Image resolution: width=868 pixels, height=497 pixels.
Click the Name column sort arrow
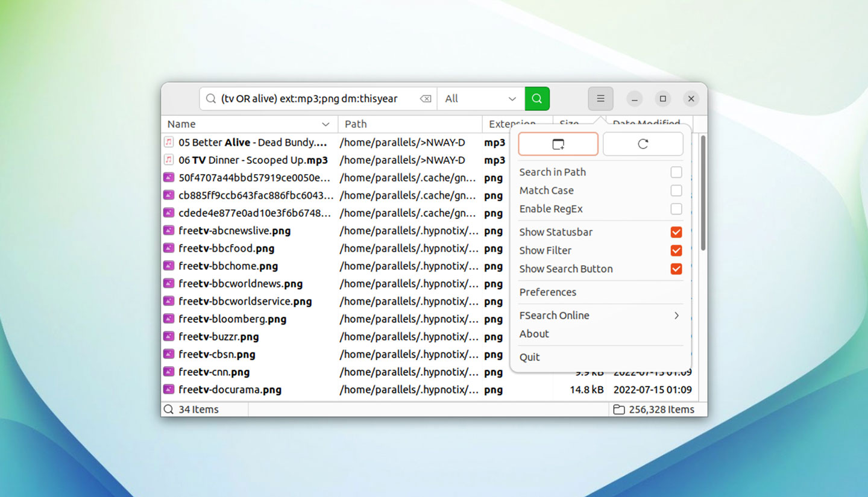coord(325,124)
